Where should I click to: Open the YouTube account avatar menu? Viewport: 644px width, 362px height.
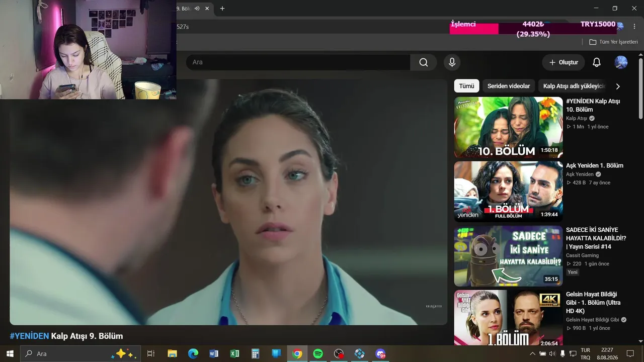621,62
